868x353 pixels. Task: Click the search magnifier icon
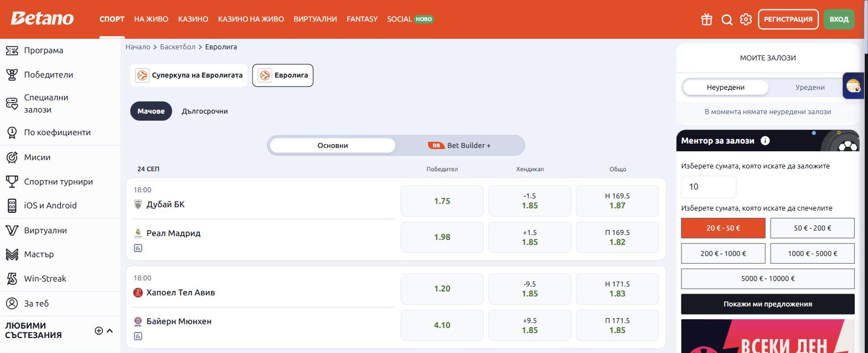coord(727,19)
